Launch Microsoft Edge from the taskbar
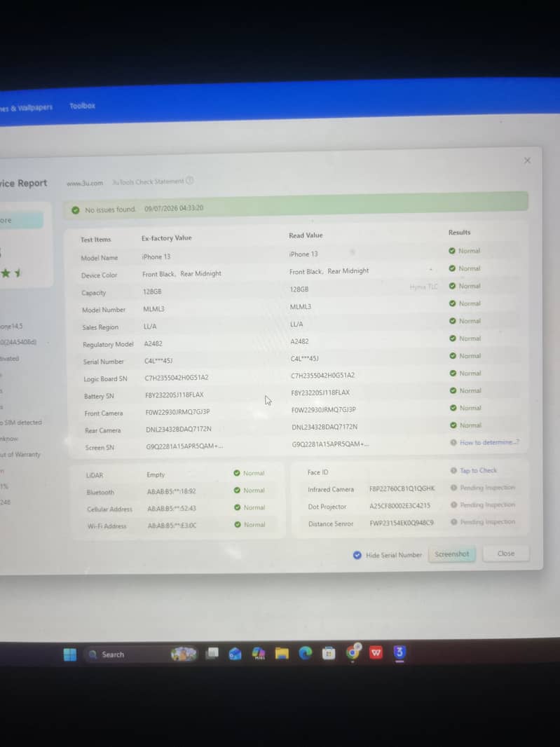 point(306,652)
